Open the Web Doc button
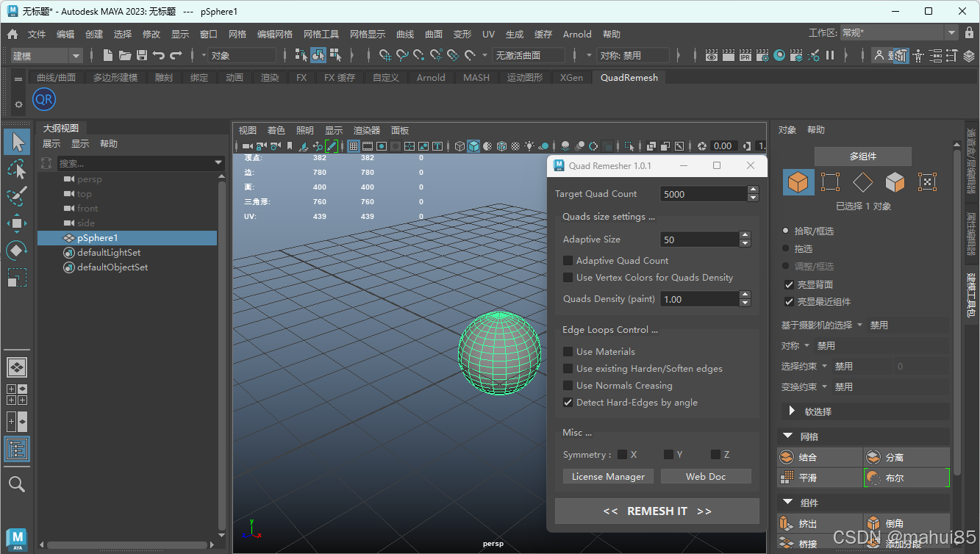The image size is (980, 554). [706, 477]
